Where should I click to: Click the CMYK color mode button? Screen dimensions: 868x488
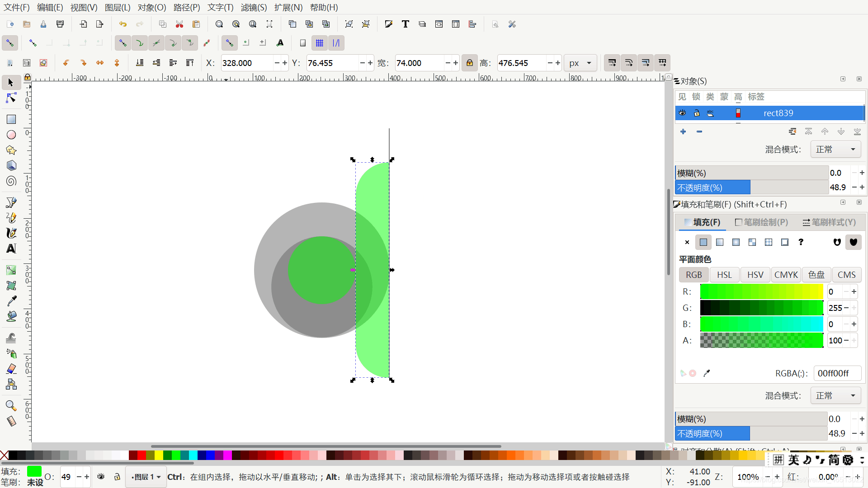point(786,275)
